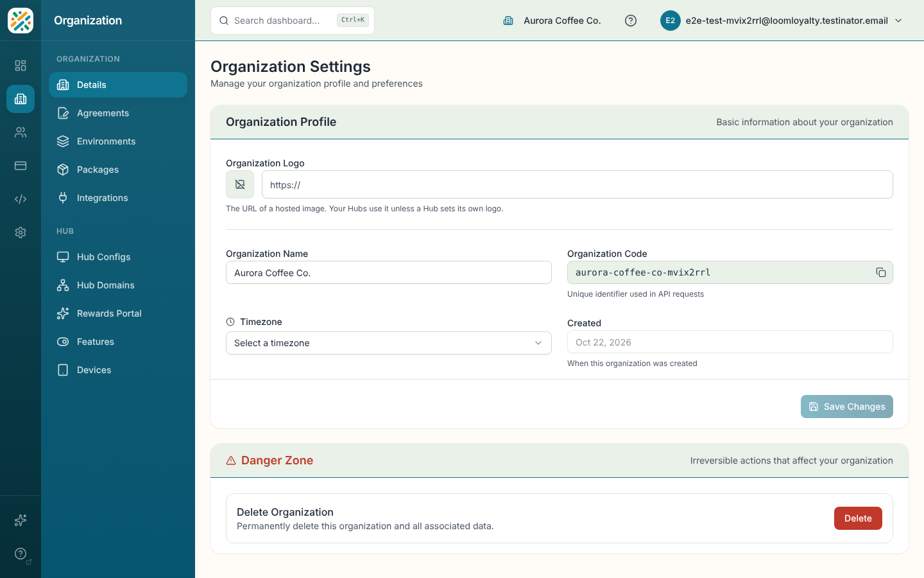924x578 pixels.
Task: Click the building icon beside Aurora Coffee Co.
Action: pos(508,21)
